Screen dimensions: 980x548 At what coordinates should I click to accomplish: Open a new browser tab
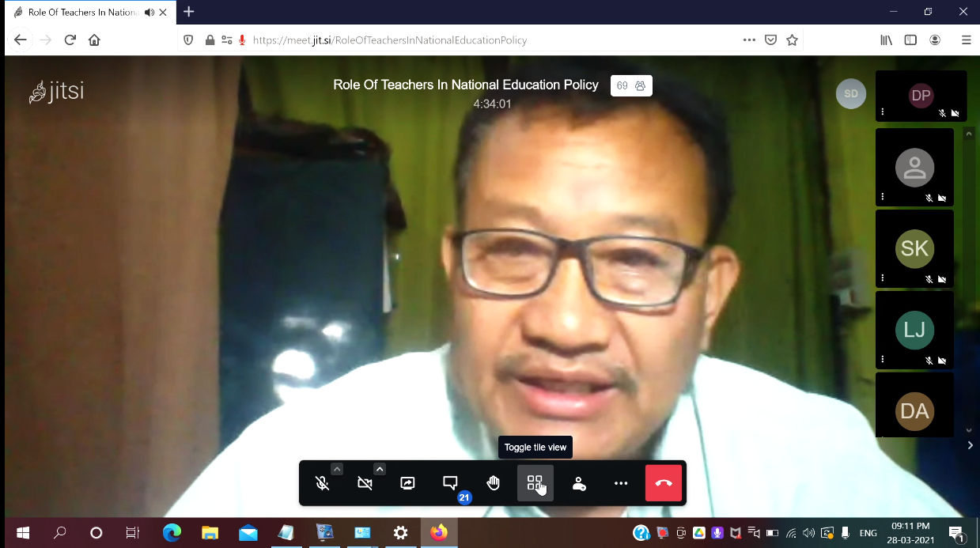tap(189, 12)
